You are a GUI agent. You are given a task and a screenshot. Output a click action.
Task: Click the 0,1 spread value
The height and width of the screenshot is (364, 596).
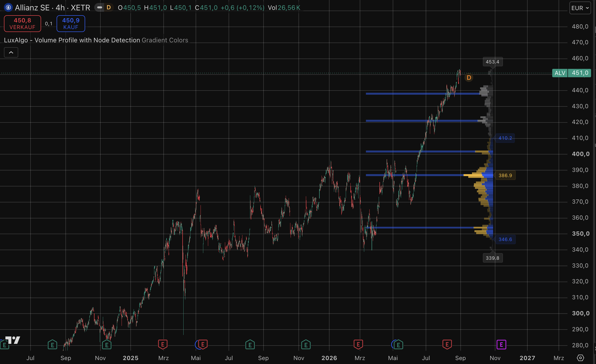point(49,24)
